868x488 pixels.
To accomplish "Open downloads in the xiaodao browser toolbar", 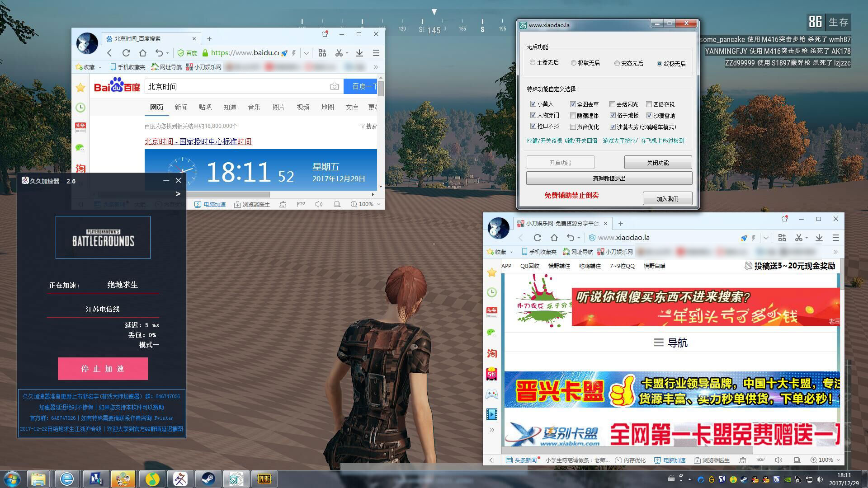I will tap(819, 238).
